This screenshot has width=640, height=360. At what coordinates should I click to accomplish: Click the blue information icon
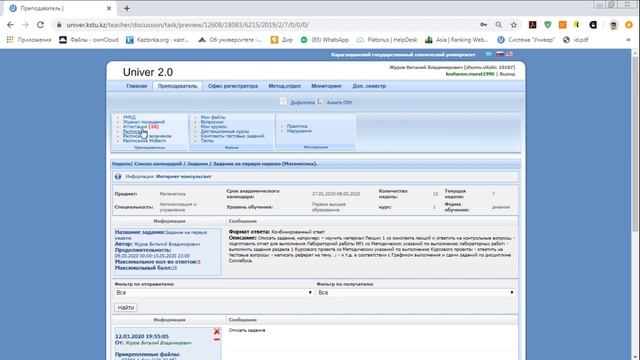click(x=118, y=177)
